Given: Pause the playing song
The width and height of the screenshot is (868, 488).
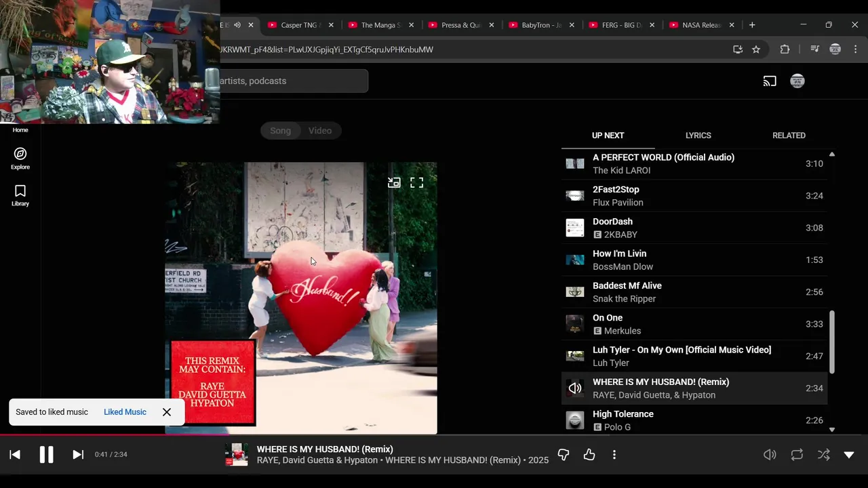Looking at the screenshot, I should [x=46, y=455].
